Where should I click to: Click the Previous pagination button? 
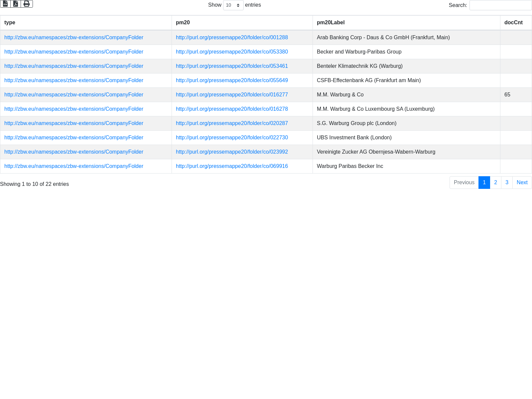464,183
